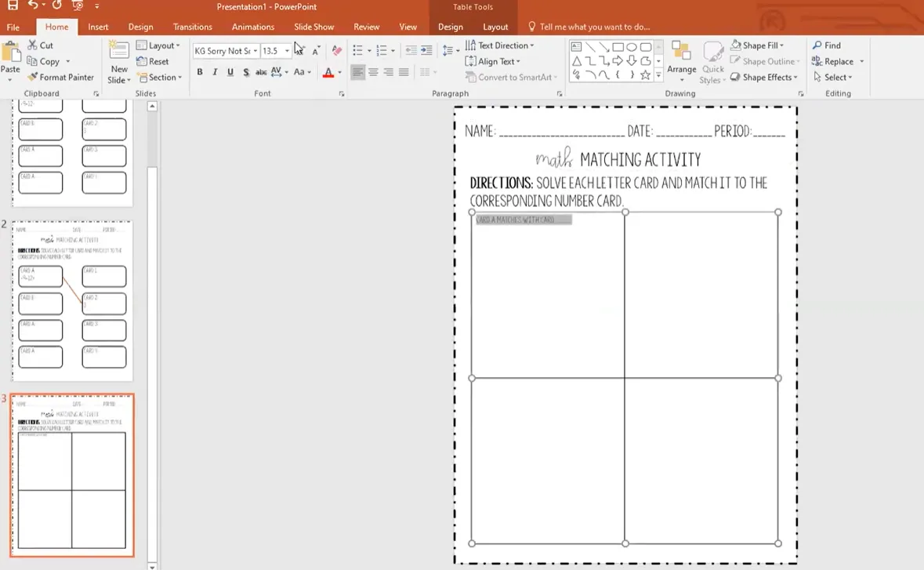
Task: Open the font name dropdown
Action: (255, 51)
